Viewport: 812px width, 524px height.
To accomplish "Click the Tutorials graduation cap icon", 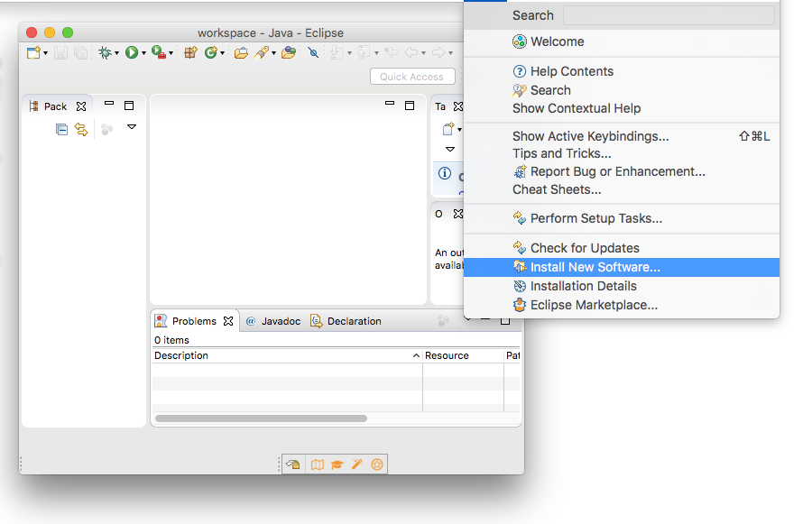I will tap(337, 464).
